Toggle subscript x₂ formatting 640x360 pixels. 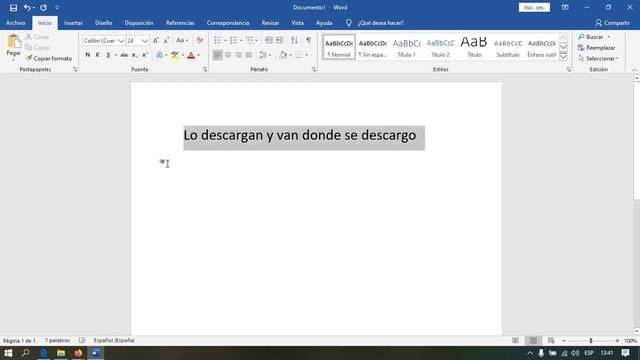pos(134,55)
